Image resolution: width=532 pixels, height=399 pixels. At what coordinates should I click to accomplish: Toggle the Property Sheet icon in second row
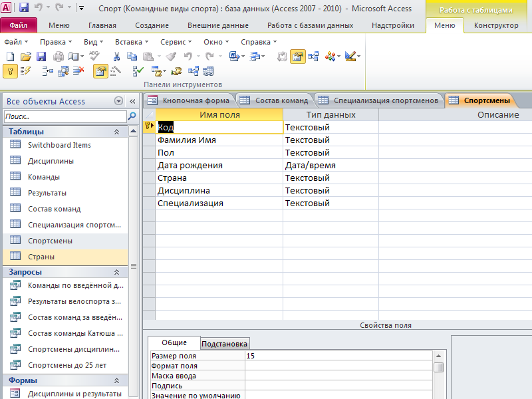tap(100, 71)
